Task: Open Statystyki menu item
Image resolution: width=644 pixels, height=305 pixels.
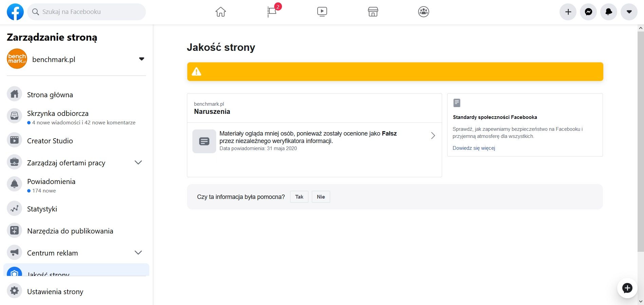Action: pos(76,209)
